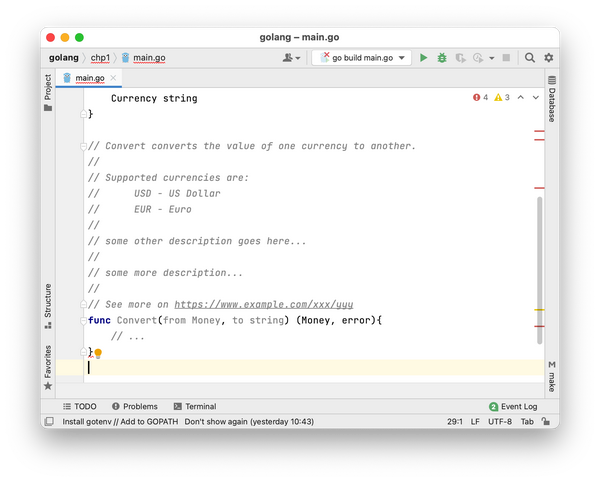Click '// Supported currencies are:' comment
Viewport: 600px width, 482px height.
pos(168,178)
